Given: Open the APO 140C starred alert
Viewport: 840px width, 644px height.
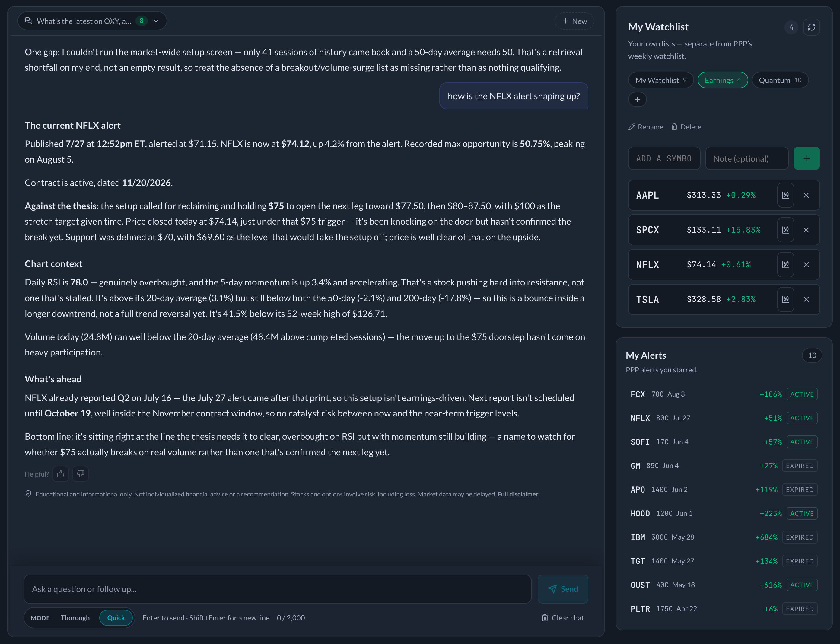Looking at the screenshot, I should tap(724, 489).
